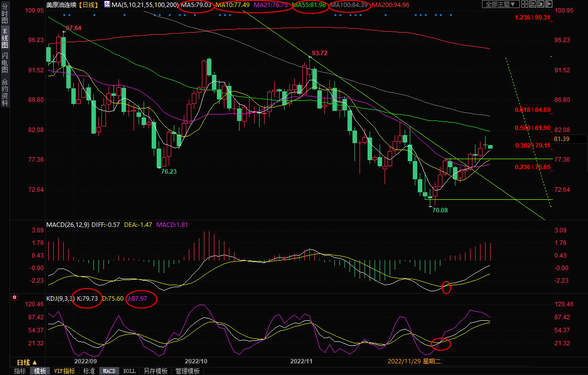The image size is (588, 375).
Task: Switch to the BOLL template
Action: 129,371
